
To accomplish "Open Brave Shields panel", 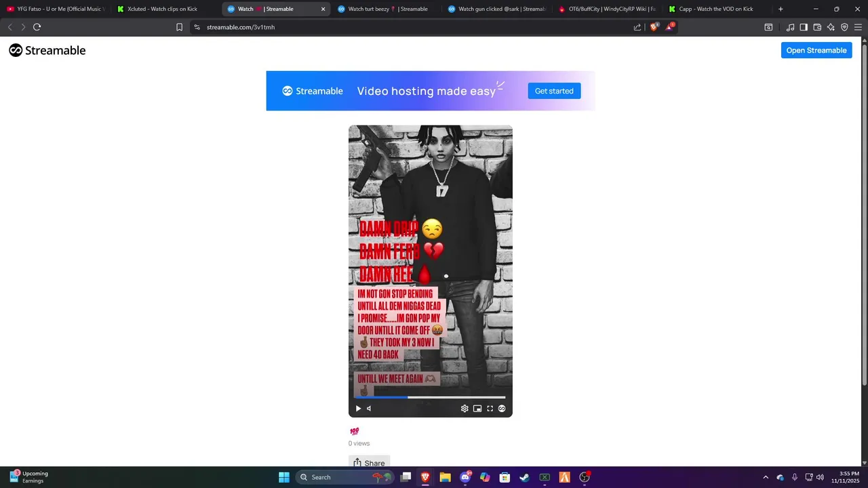I will click(x=654, y=27).
